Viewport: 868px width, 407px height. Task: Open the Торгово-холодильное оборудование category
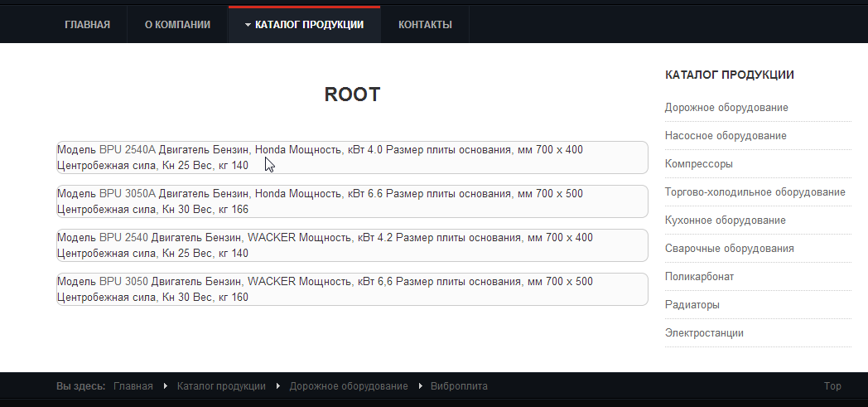(755, 192)
